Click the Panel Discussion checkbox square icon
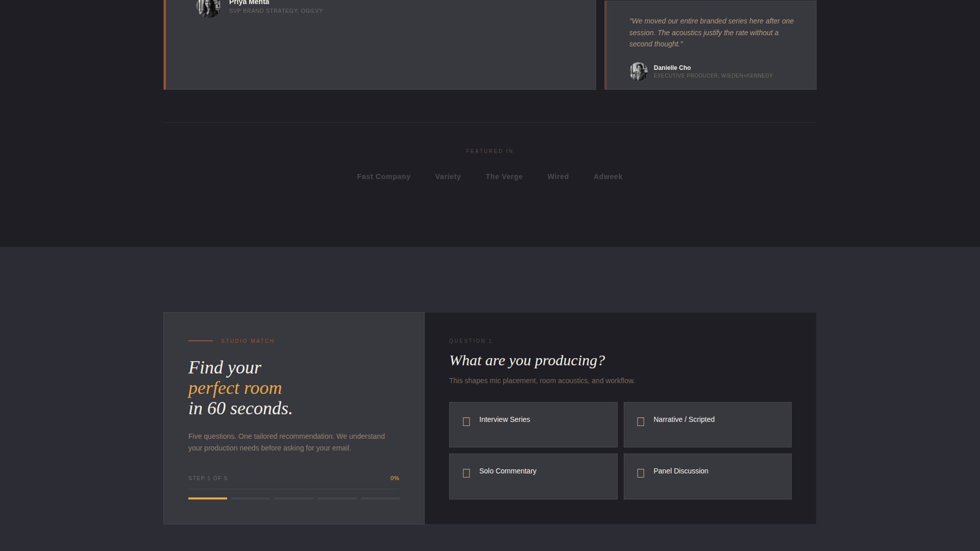Image resolution: width=980 pixels, height=551 pixels. (641, 473)
